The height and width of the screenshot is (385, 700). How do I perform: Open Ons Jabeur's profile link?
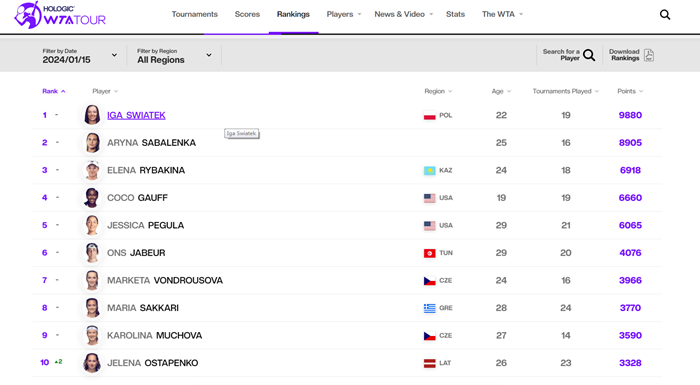pos(136,253)
